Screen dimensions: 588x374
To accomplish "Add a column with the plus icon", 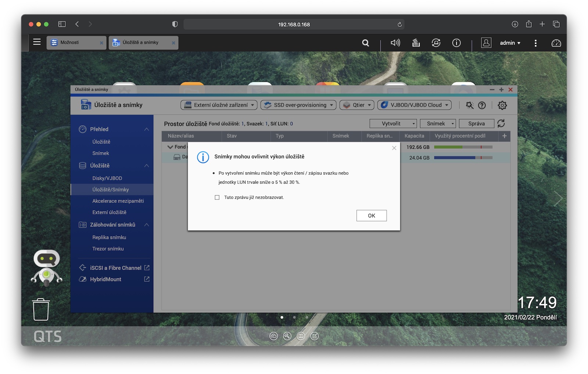I will (504, 136).
